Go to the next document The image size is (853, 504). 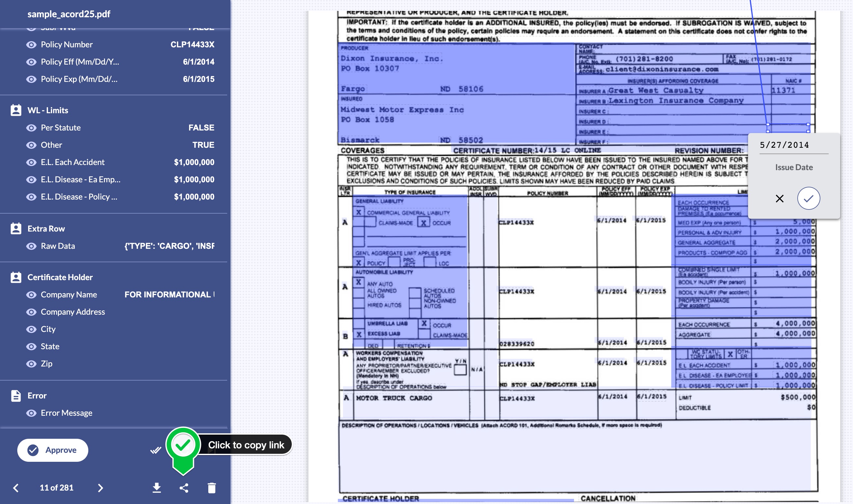coord(100,488)
